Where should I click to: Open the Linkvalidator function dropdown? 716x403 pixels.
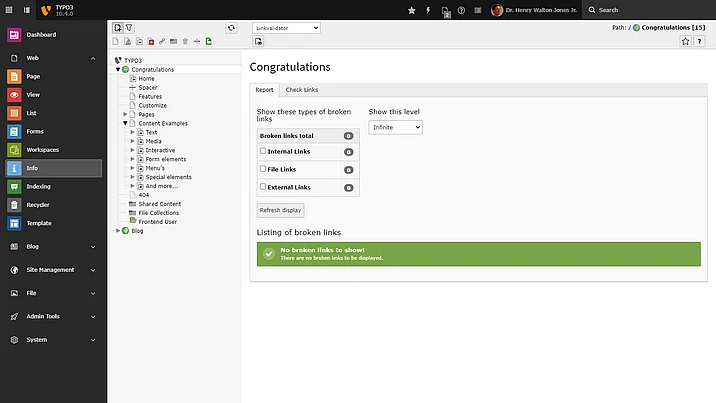(286, 28)
